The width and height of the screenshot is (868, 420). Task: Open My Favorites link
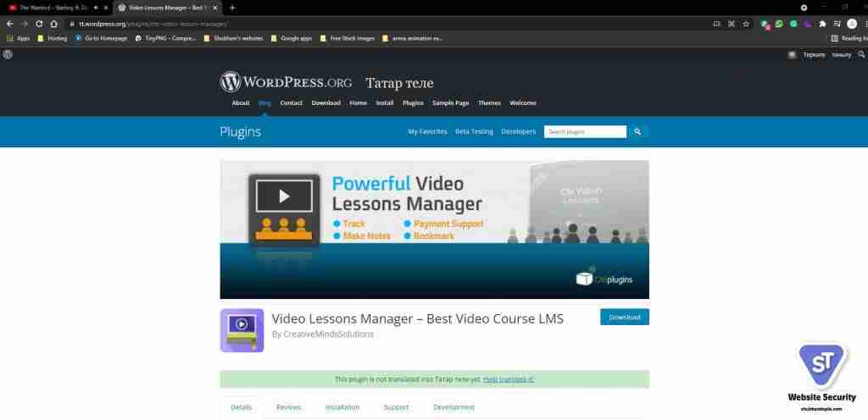point(427,132)
